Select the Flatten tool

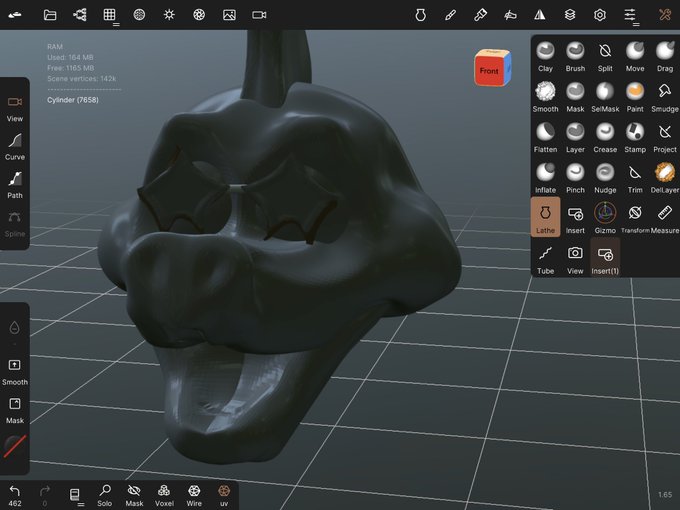tap(545, 137)
